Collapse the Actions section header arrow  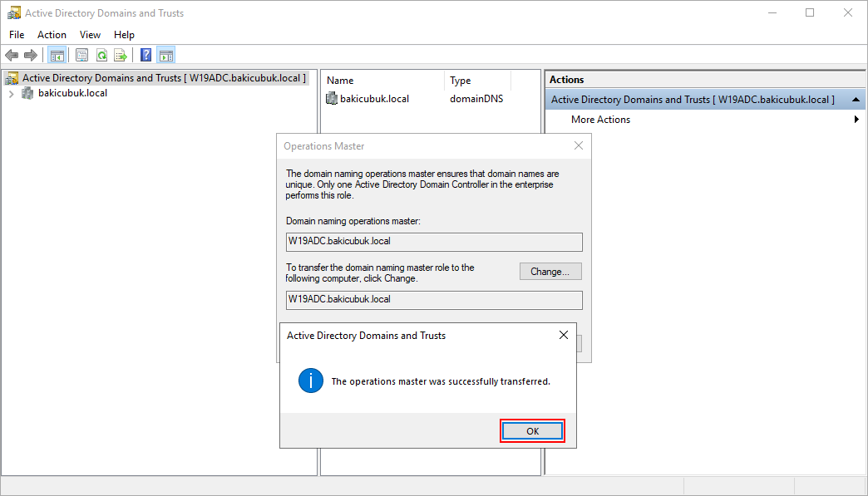[x=856, y=100]
